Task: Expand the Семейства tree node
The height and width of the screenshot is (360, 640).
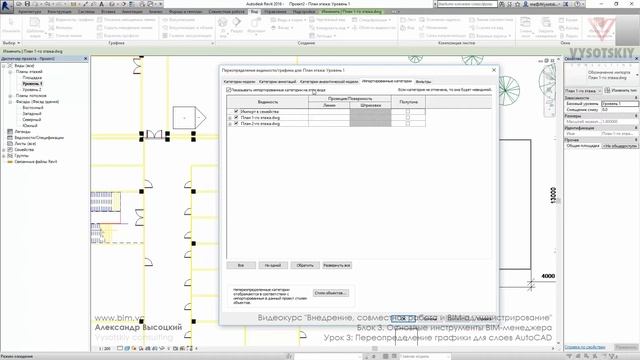Action: [x=4, y=150]
